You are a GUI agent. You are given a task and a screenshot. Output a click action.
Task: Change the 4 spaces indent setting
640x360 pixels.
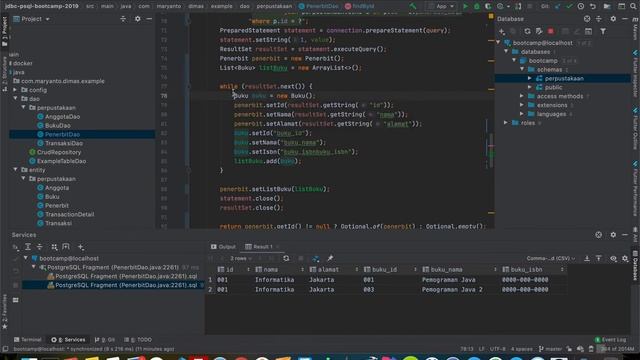(x=522, y=349)
